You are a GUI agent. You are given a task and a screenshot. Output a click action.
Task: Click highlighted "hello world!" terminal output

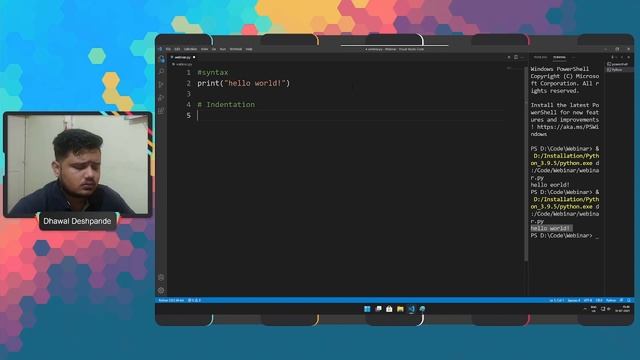coord(551,228)
